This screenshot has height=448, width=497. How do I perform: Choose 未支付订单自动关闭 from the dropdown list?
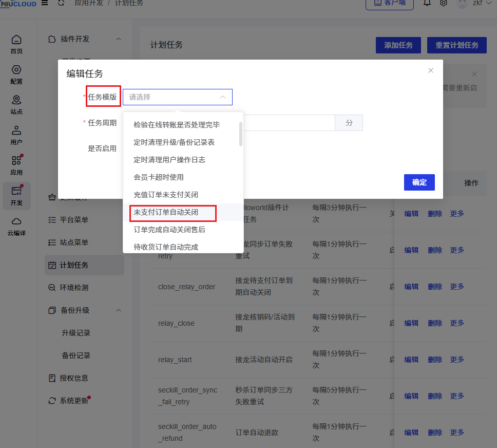[x=166, y=212]
